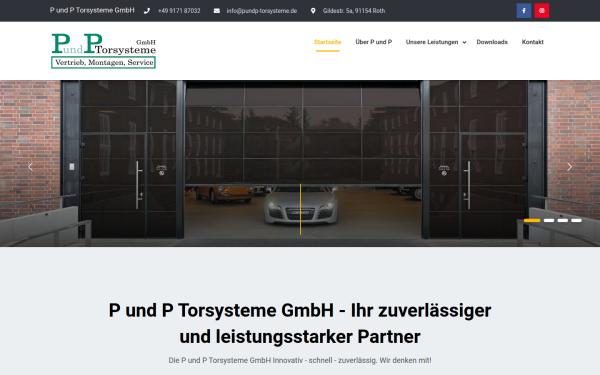Open Unsere Leistungen menu
Screen dimensions: 600x375
tap(432, 42)
